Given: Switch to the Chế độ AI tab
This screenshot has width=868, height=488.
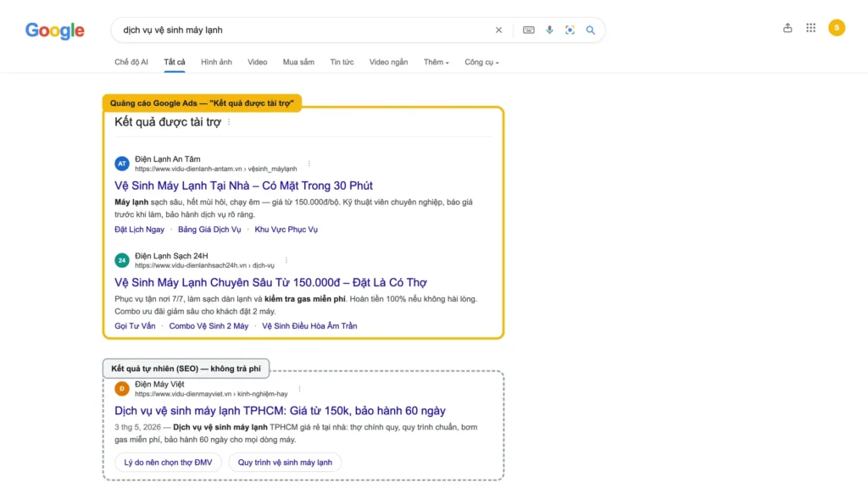Looking at the screenshot, I should 131,62.
